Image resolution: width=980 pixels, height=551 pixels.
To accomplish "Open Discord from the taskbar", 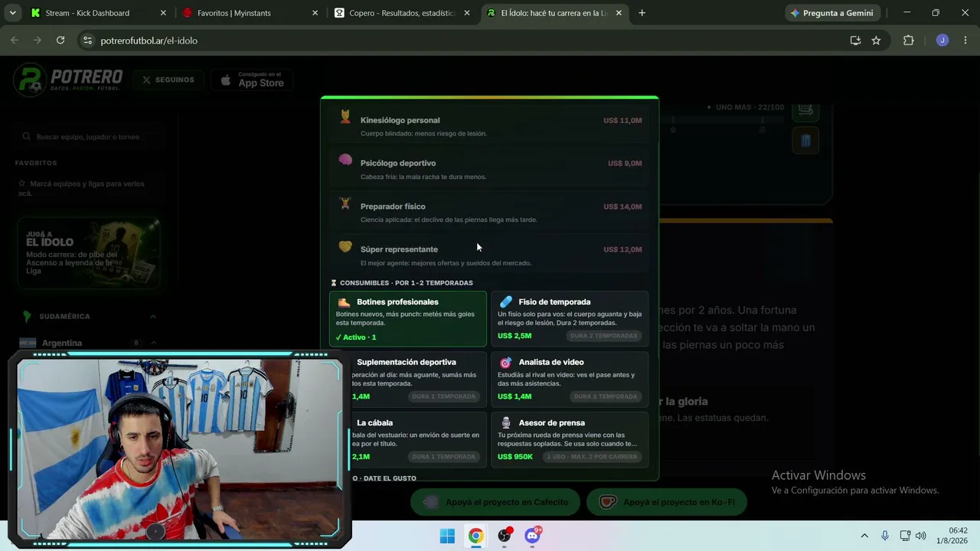I will click(x=532, y=536).
